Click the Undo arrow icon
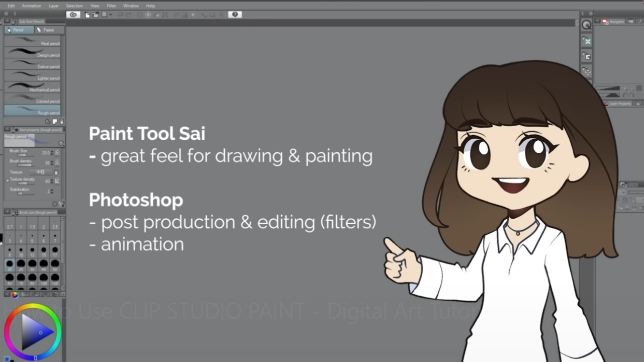Viewport: 644px width, 362px height. [121, 15]
